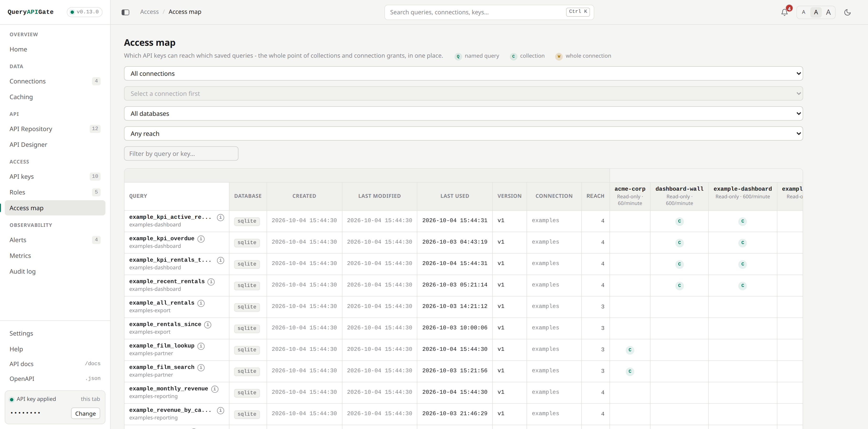The height and width of the screenshot is (429, 868).
Task: Click the acme-corp key column header
Action: coord(630,196)
